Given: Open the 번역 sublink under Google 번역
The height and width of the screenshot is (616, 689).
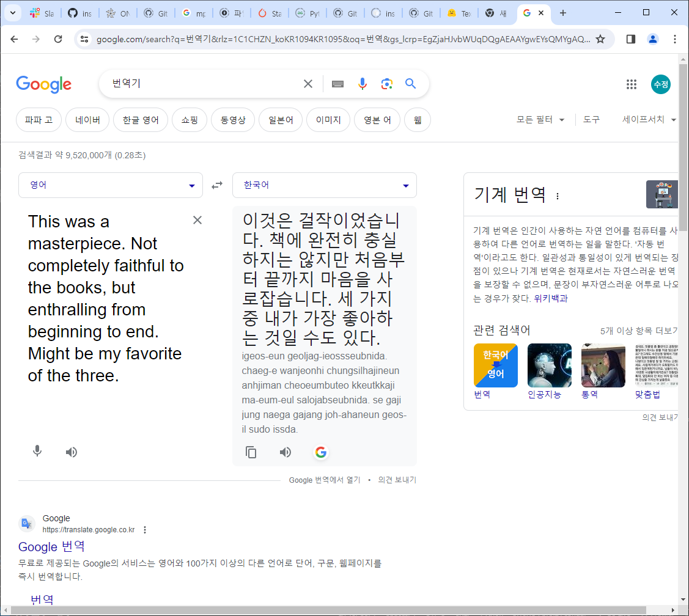Looking at the screenshot, I should tap(42, 599).
